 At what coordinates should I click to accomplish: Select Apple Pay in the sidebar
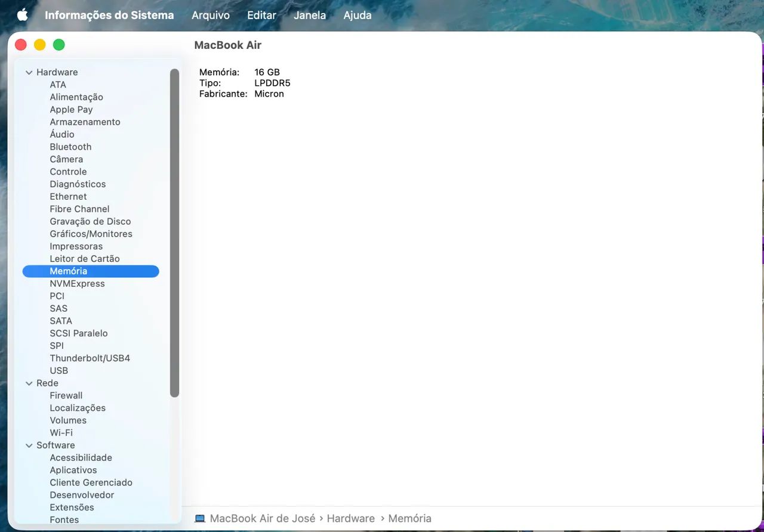[x=71, y=110]
